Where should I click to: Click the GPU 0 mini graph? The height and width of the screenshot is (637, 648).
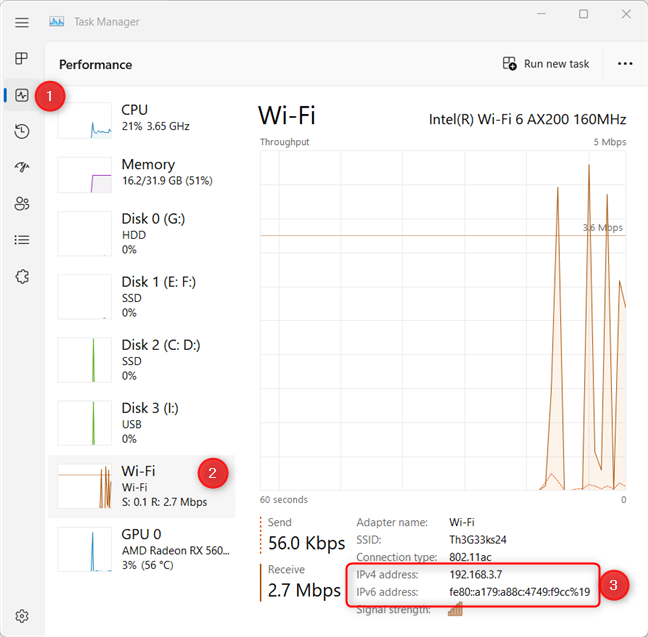pyautogui.click(x=84, y=549)
